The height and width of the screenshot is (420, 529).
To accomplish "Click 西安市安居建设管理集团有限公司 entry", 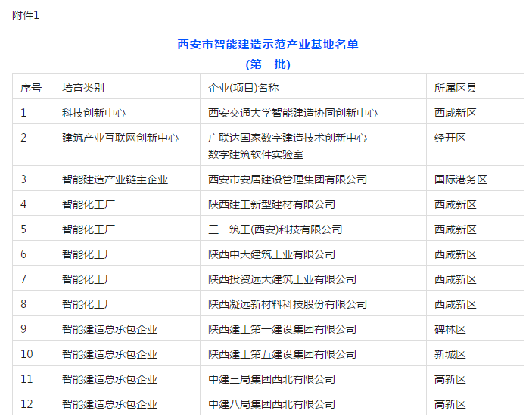I will pyautogui.click(x=288, y=179).
